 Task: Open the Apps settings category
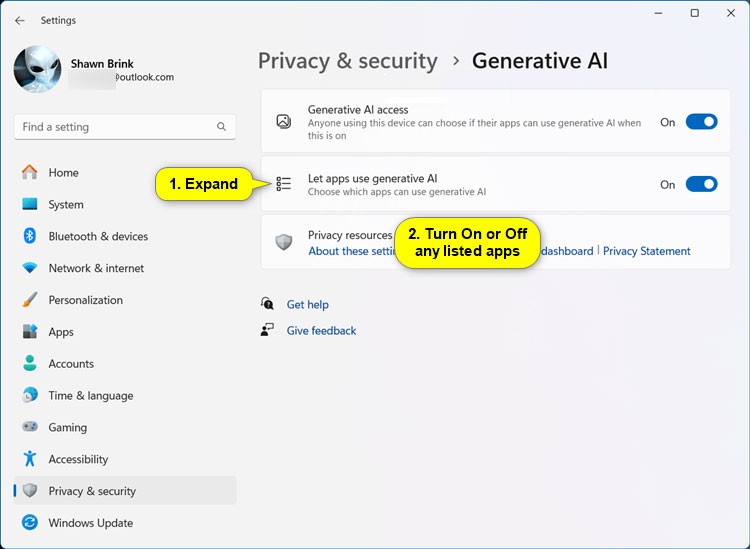coord(61,332)
